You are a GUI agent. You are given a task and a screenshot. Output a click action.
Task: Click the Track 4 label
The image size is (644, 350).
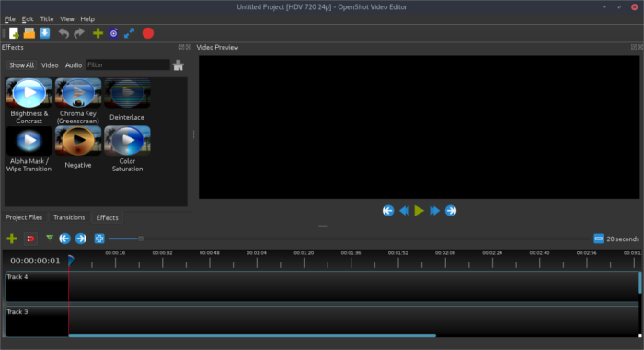click(17, 277)
